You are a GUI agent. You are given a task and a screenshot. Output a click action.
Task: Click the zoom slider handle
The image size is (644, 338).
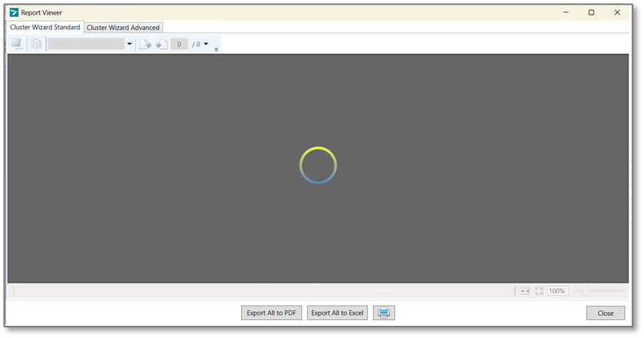click(585, 291)
